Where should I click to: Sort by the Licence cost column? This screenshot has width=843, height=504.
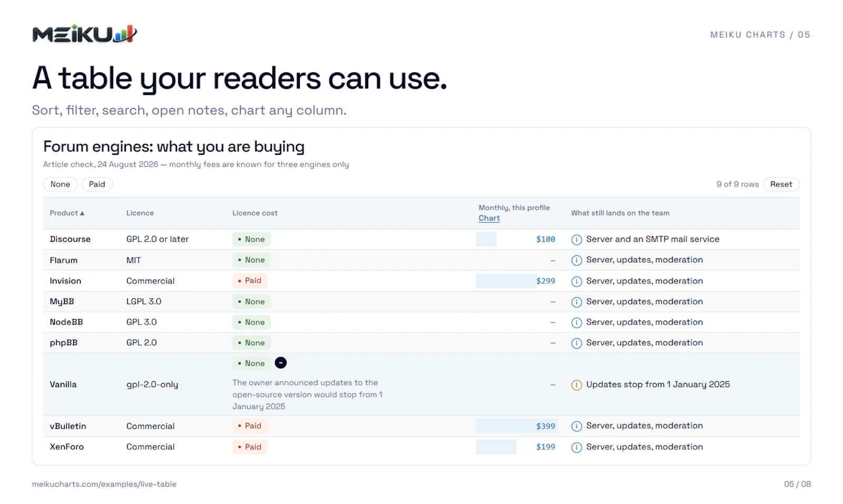pos(255,213)
